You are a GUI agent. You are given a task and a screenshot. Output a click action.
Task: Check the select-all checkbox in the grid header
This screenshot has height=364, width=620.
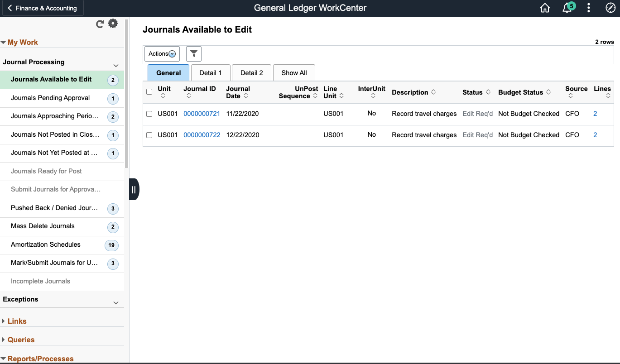149,91
